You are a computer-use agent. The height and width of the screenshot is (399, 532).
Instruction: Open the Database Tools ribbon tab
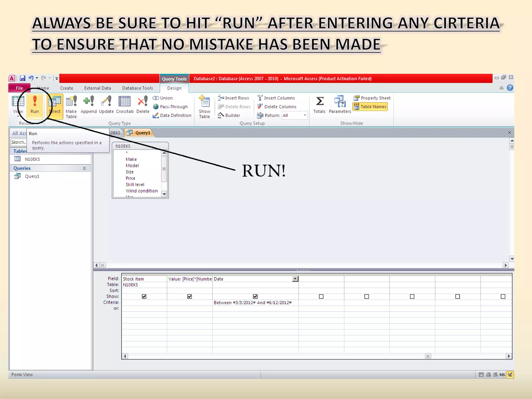(x=137, y=88)
